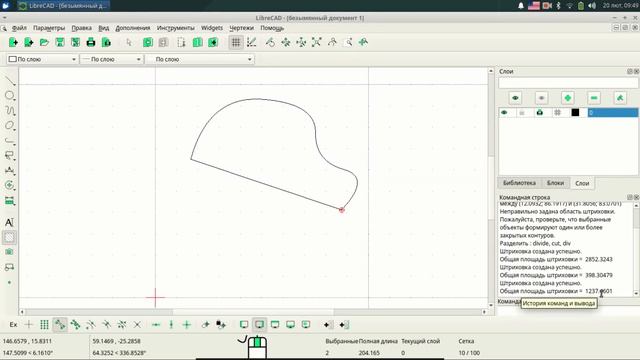Click the Redraw icon in the view toolbar
640x360 pixels.
[x=270, y=42]
